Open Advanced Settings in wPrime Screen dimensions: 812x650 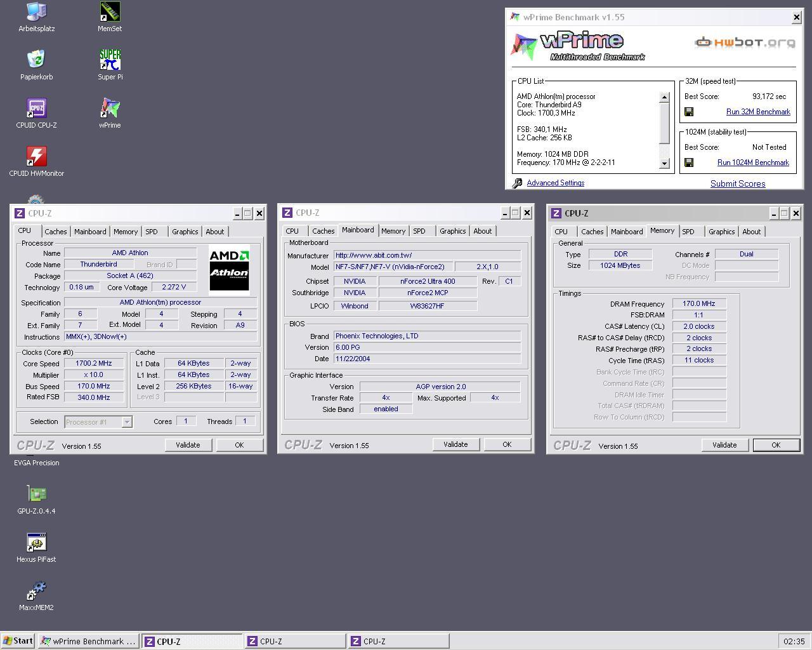pos(556,183)
